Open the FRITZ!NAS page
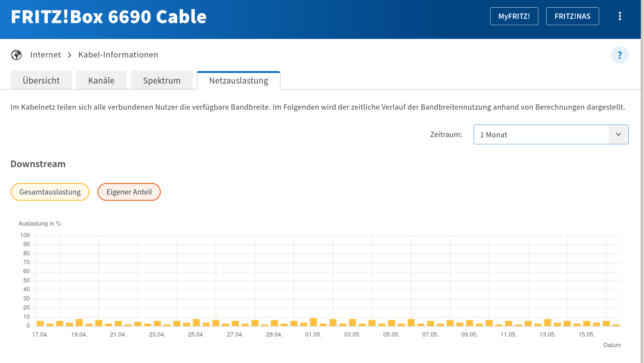The width and height of the screenshot is (644, 363). [x=572, y=16]
